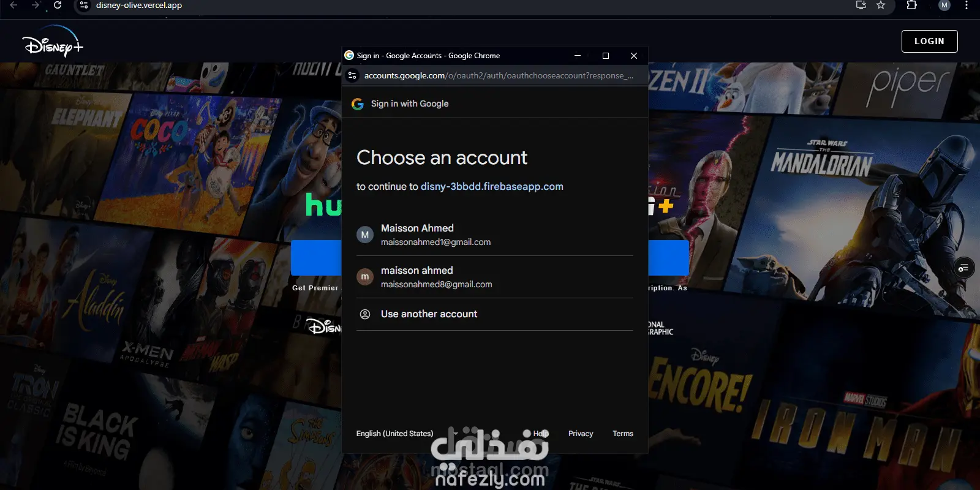Click the avatar icon for maissonahmed1@gmail.com
The height and width of the screenshot is (490, 980).
tap(365, 235)
